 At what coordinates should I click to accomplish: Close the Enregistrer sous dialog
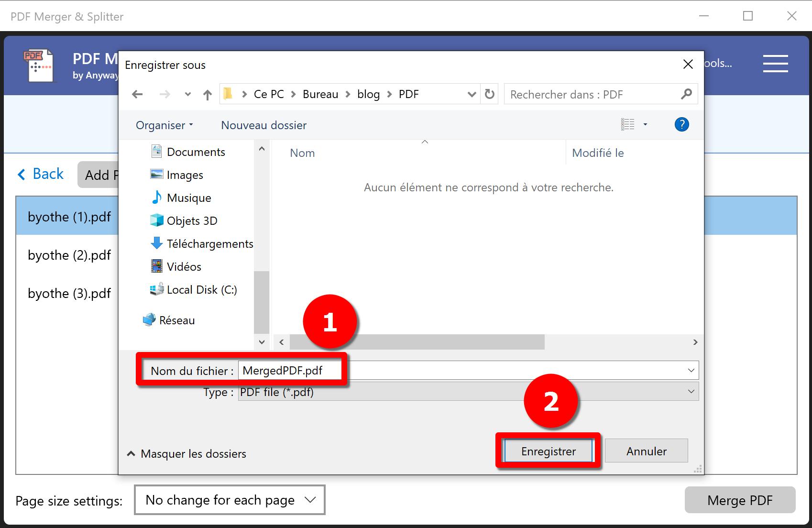[688, 64]
